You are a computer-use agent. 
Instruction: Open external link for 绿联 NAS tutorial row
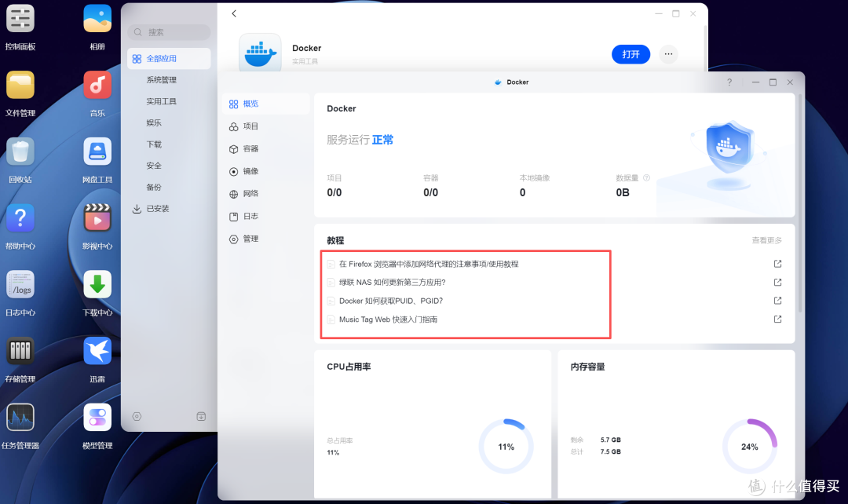[777, 283]
